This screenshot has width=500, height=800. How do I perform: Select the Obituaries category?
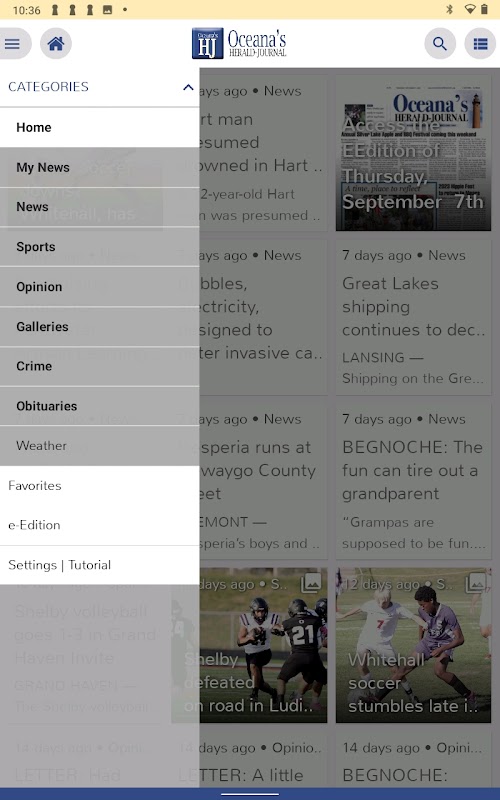pyautogui.click(x=99, y=406)
